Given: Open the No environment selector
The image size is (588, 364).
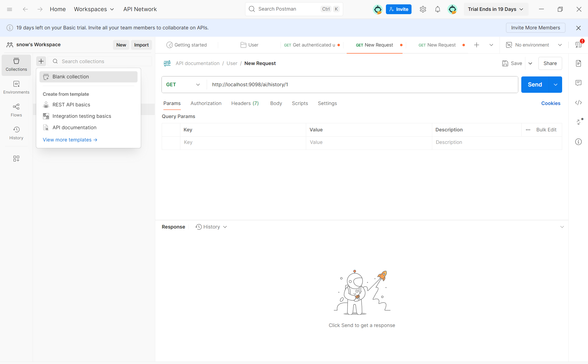Looking at the screenshot, I should [534, 45].
